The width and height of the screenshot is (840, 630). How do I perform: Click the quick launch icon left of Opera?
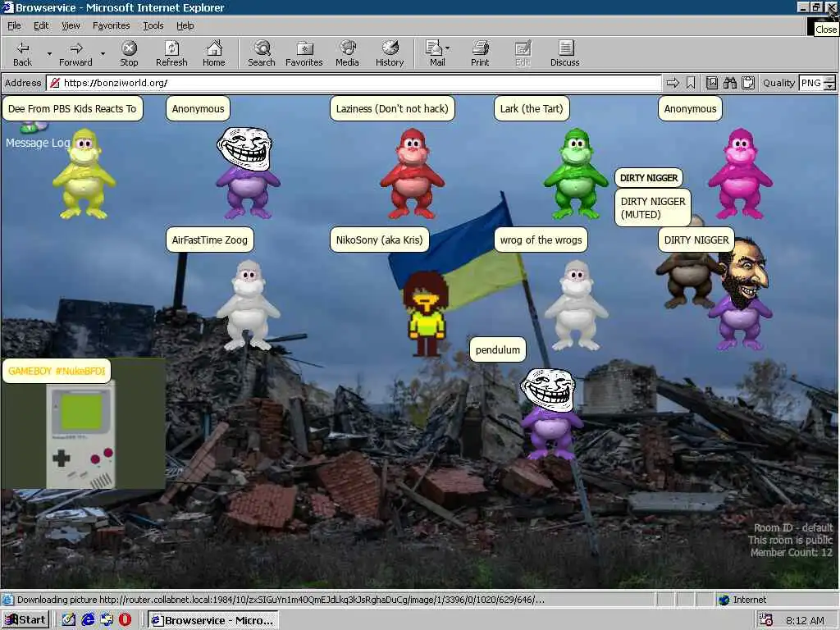click(x=107, y=620)
